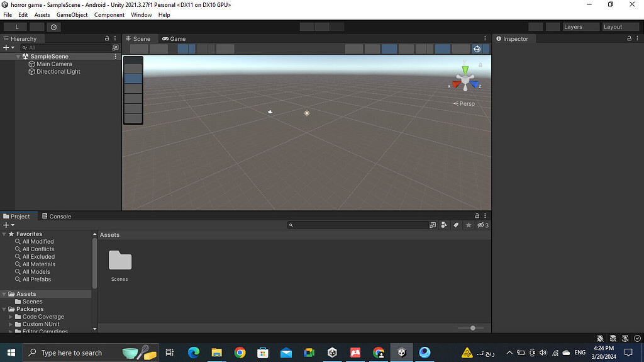Open Project panel three-dot options menu
Screen dimensions: 644x362
coord(485,216)
